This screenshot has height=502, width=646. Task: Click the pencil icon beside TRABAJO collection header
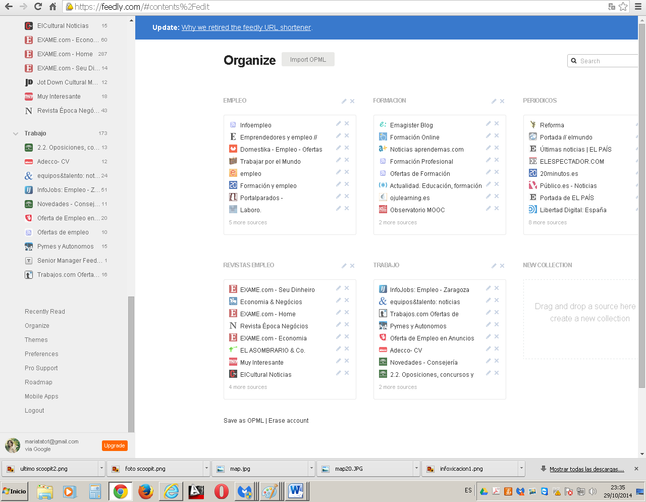pyautogui.click(x=494, y=265)
